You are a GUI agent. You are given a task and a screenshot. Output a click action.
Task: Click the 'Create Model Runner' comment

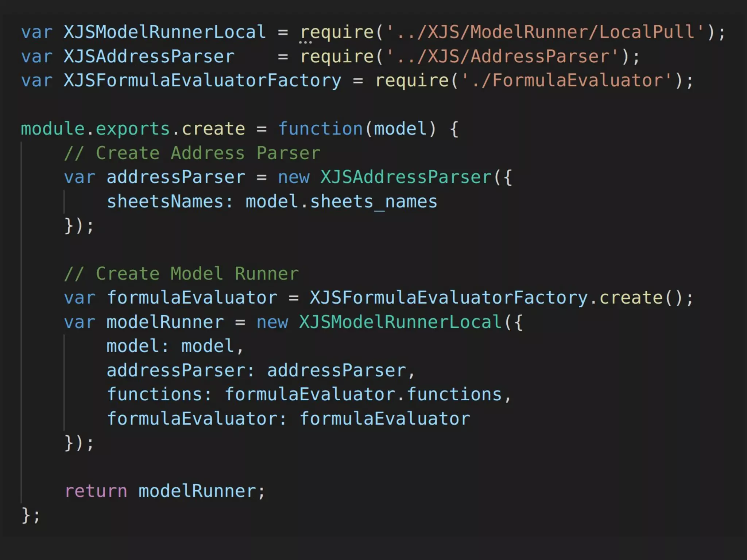coord(181,274)
